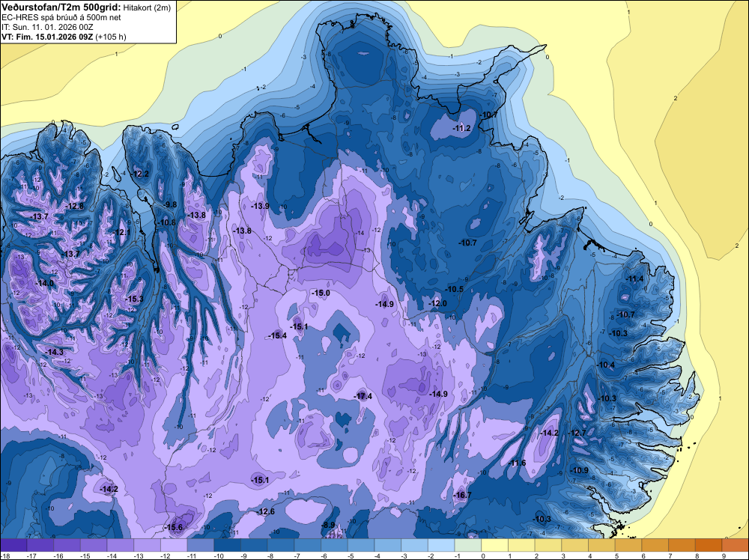
Task: Select the -10.5 temperature reading
Action: (x=455, y=289)
